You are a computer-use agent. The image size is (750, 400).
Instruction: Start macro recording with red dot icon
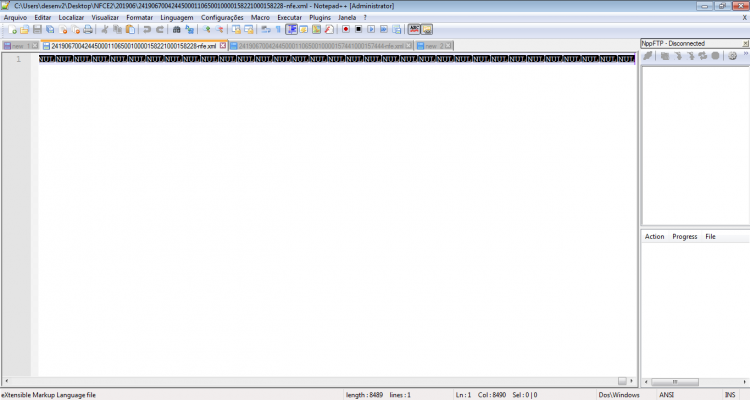click(x=346, y=30)
